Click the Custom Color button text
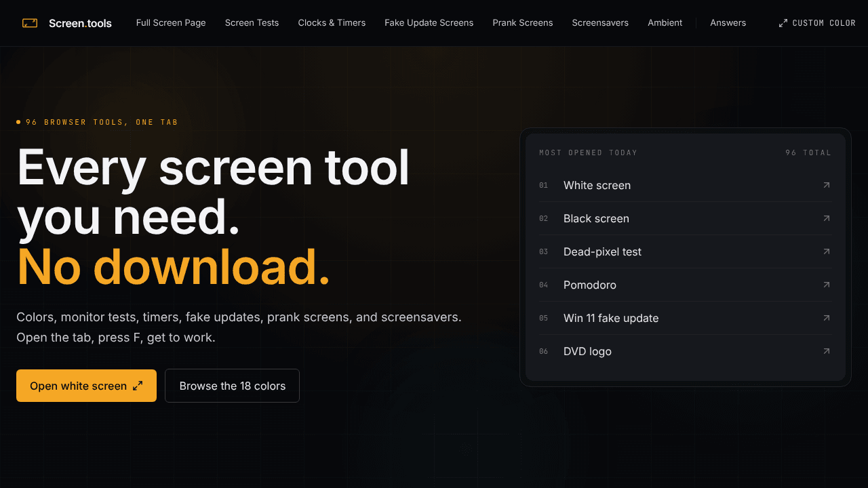The image size is (868, 488). point(824,23)
